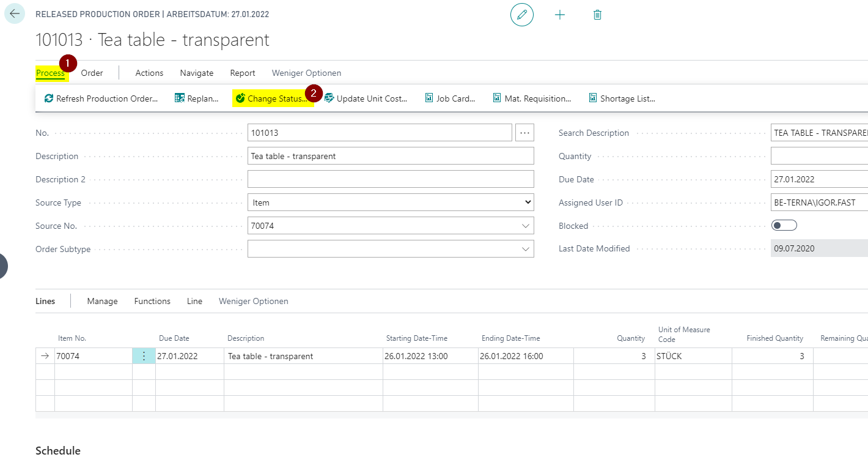Click the Lines section header
Viewport: 868px width, 457px height.
pos(45,301)
